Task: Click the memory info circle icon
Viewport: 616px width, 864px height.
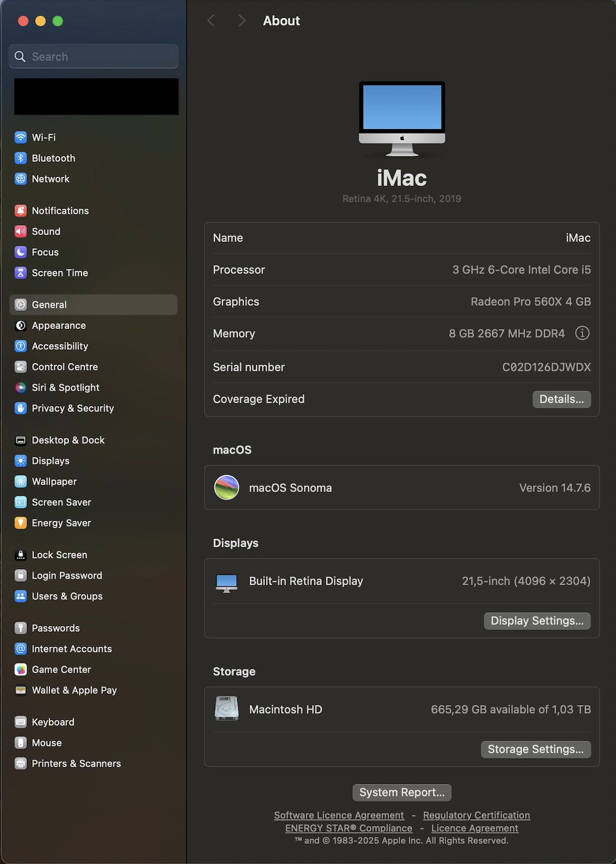Action: [x=582, y=333]
